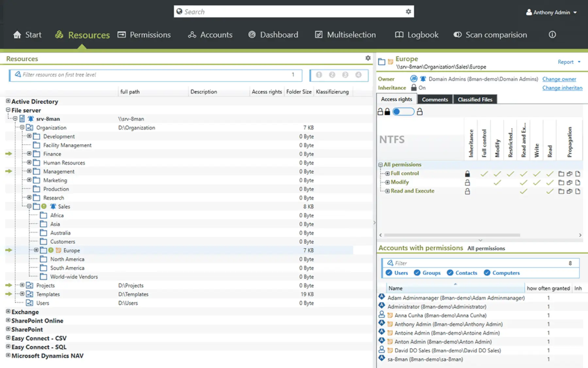Sort accounts by the Name column header
This screenshot has height=368, width=588.
tap(455, 288)
